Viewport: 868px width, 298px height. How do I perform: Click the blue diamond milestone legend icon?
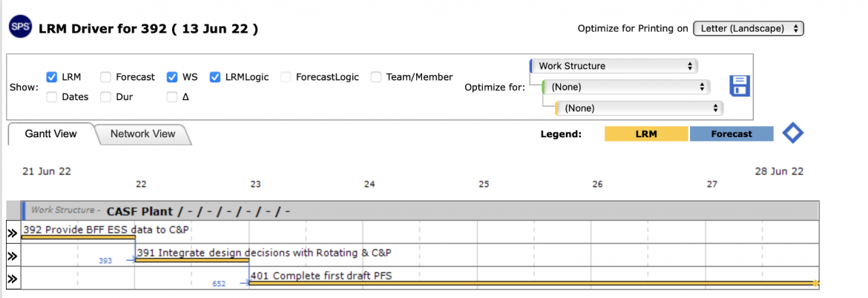pos(793,133)
